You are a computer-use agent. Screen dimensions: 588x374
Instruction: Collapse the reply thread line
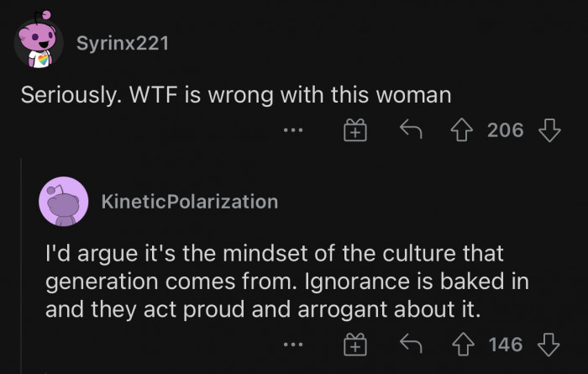21,269
